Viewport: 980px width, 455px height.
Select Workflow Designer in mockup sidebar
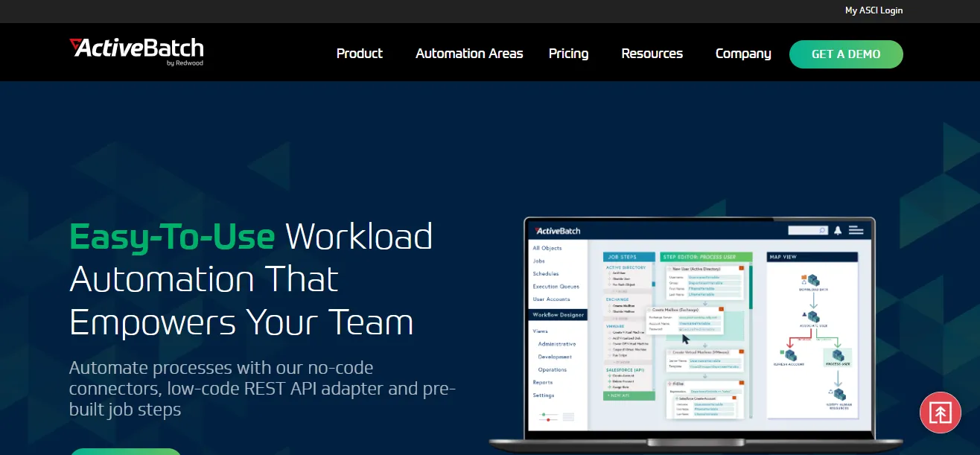558,315
